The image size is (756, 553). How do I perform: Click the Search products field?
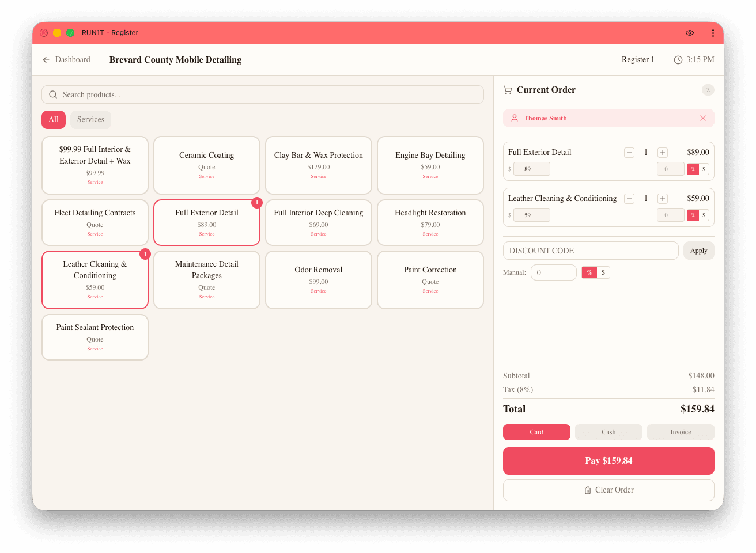click(x=263, y=94)
